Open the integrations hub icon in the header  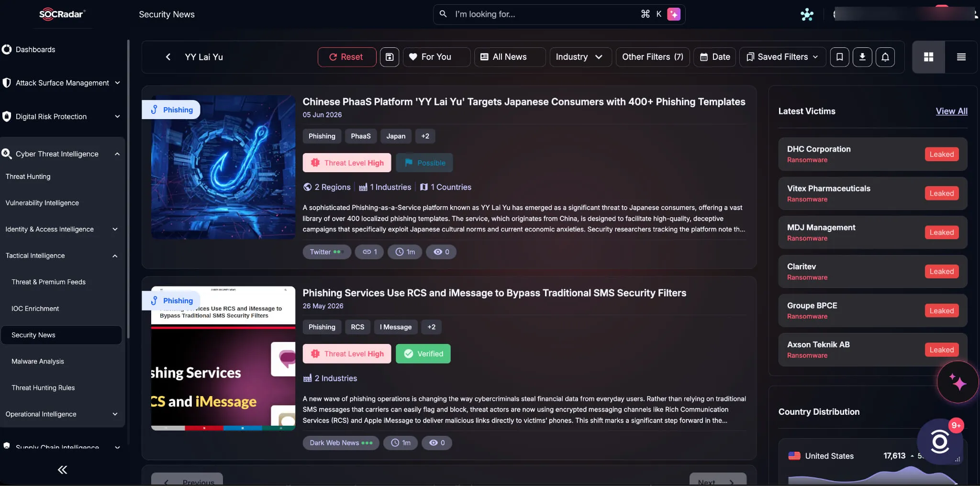click(807, 14)
